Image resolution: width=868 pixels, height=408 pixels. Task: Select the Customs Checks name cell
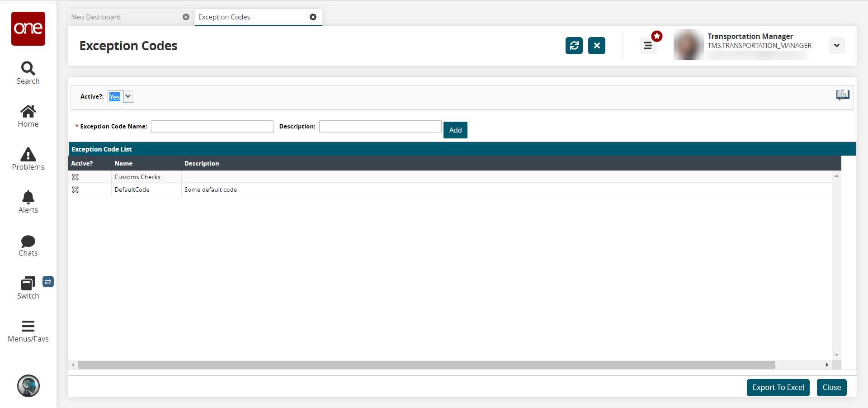(146, 177)
